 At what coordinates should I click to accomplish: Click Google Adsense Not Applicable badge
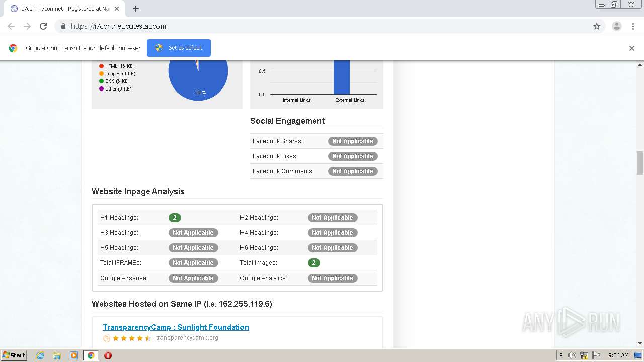tap(193, 278)
